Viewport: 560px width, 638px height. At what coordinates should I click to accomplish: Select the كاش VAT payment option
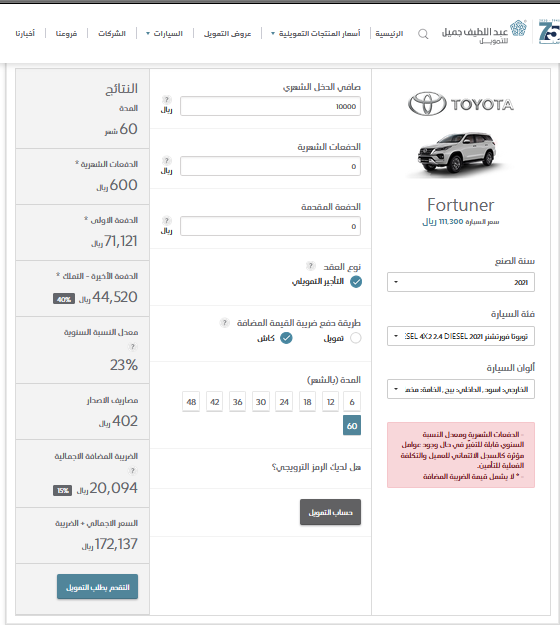point(286,338)
